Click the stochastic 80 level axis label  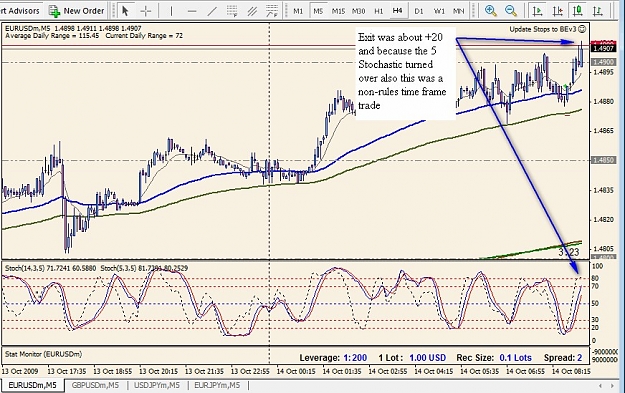coord(595,278)
